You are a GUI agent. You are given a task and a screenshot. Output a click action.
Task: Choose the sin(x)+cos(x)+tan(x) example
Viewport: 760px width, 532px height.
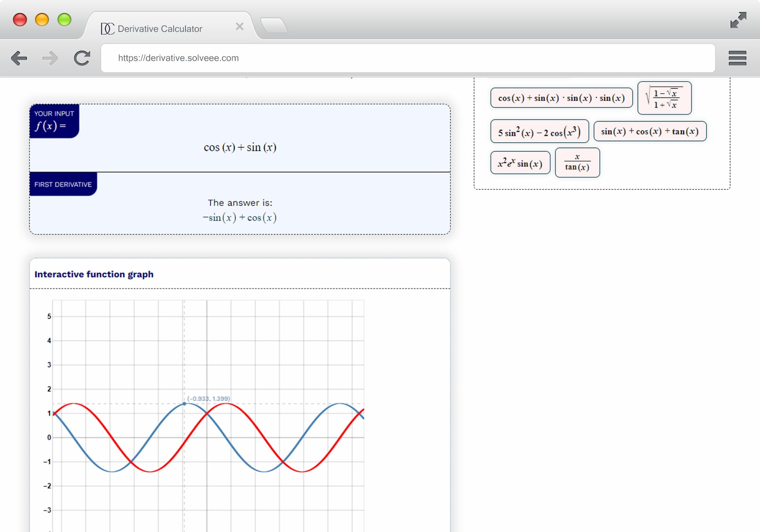coord(650,131)
